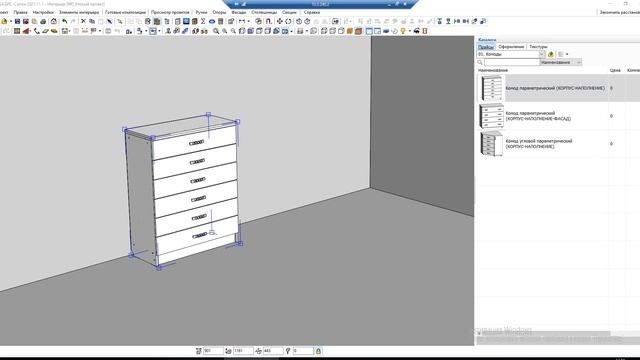The width and height of the screenshot is (640, 360).
Task: Open the 'Настройки' menu
Action: pos(43,12)
